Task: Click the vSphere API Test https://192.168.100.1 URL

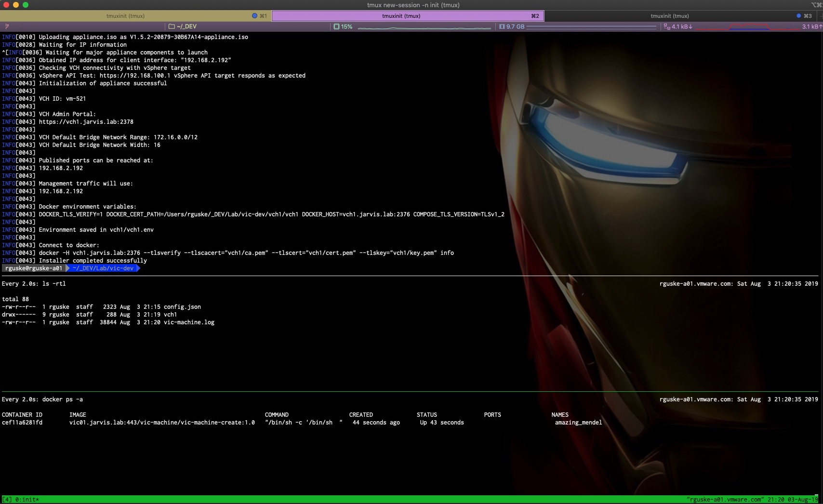Action: point(135,76)
